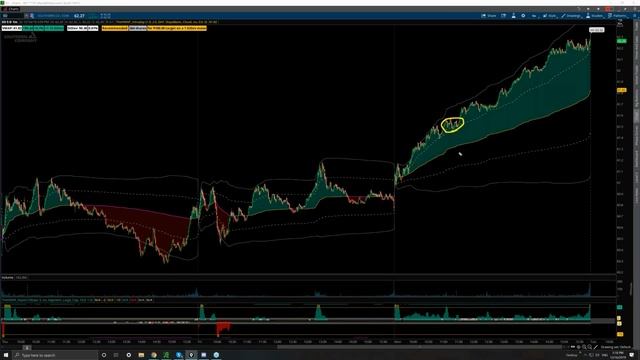Open chart settings gear icon

pyautogui.click(x=523, y=16)
